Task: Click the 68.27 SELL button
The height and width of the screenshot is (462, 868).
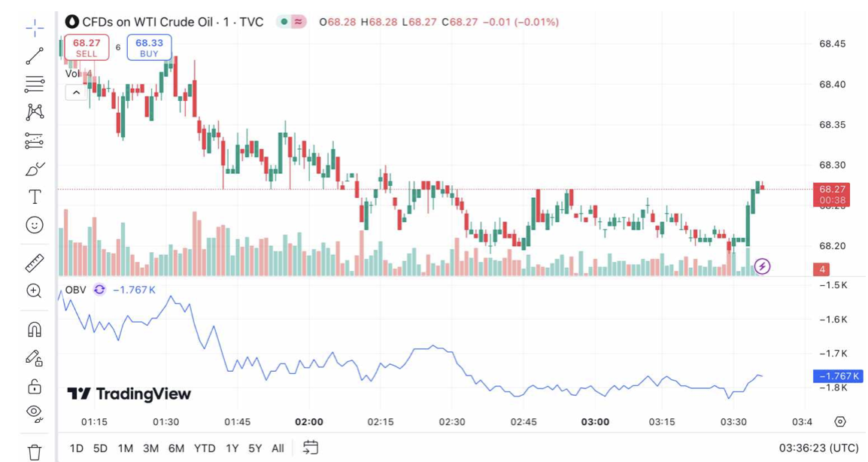Action: tap(86, 47)
